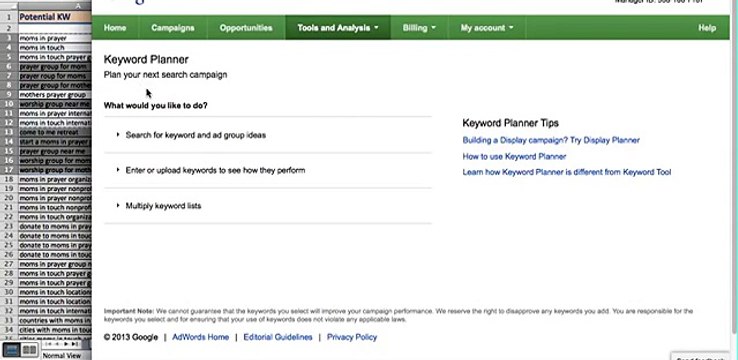Select the Normal View icon in spreadsheet
This screenshot has width=738, height=360.
point(12,350)
